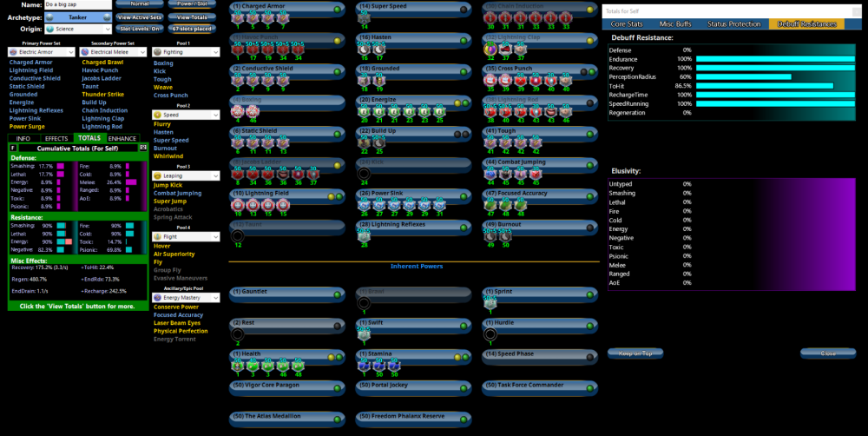The image size is (868, 436).
Task: Click the first enhancement slot under Stamina
Action: 365,364
